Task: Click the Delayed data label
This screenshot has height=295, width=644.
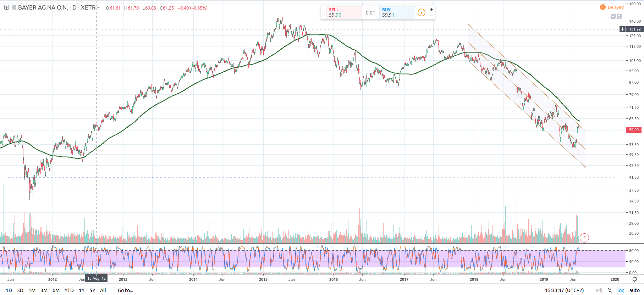Action: pos(616,7)
